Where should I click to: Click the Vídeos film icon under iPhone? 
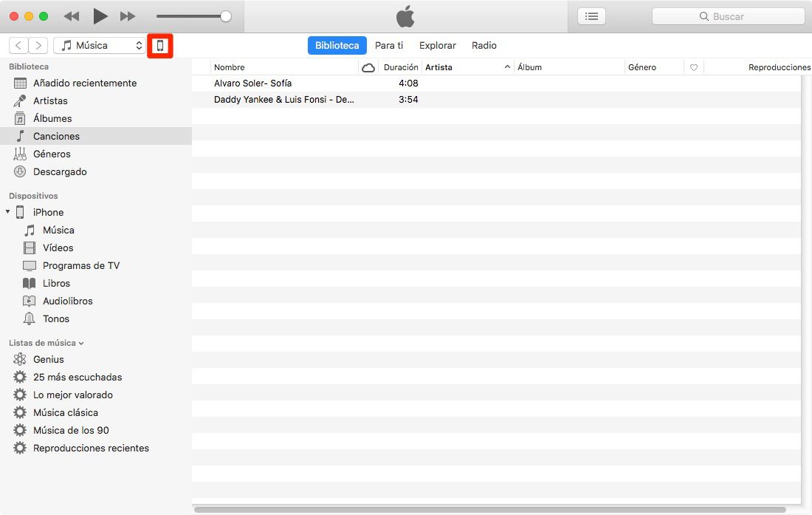tap(30, 248)
